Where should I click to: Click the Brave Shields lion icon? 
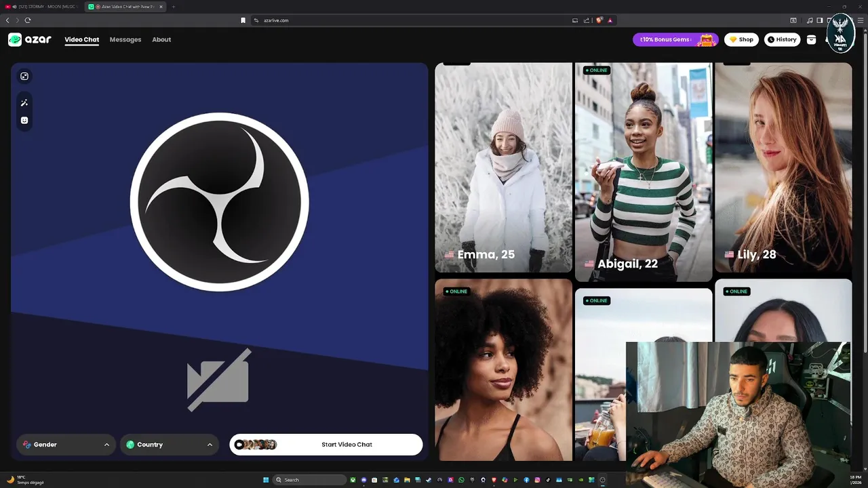(x=599, y=20)
